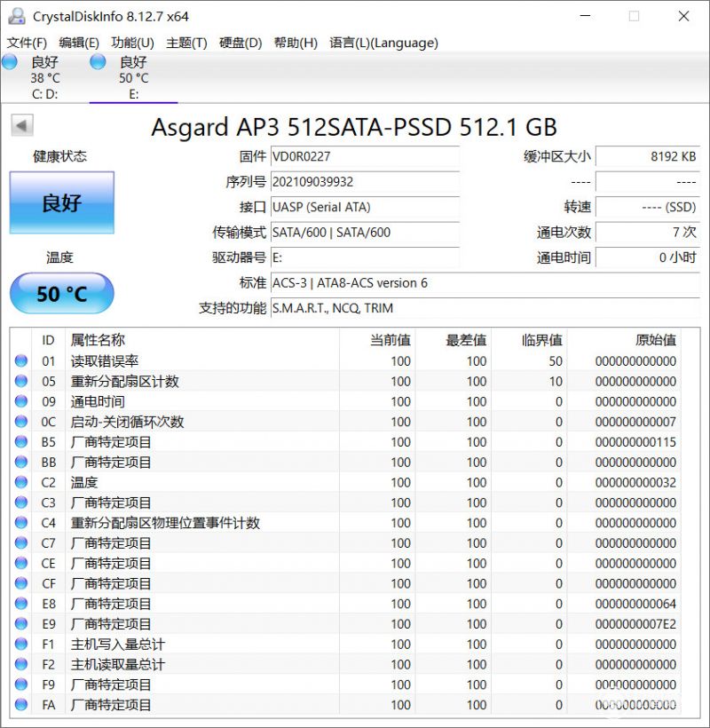Click raw value 000000000115 in row B5

pyautogui.click(x=635, y=441)
